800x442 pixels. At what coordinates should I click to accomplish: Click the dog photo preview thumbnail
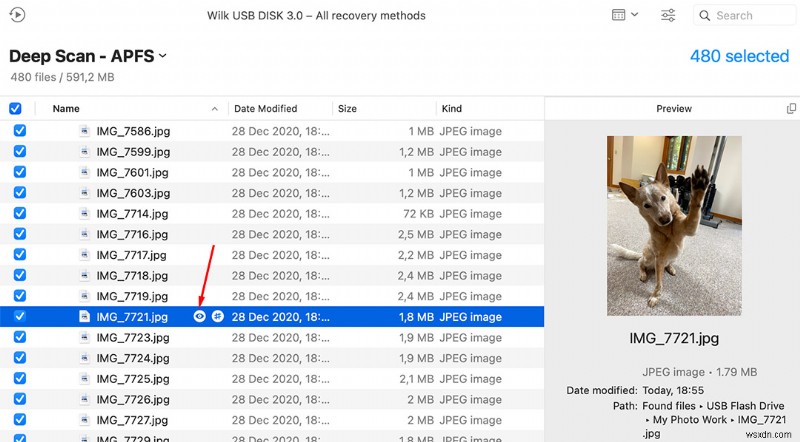(674, 226)
